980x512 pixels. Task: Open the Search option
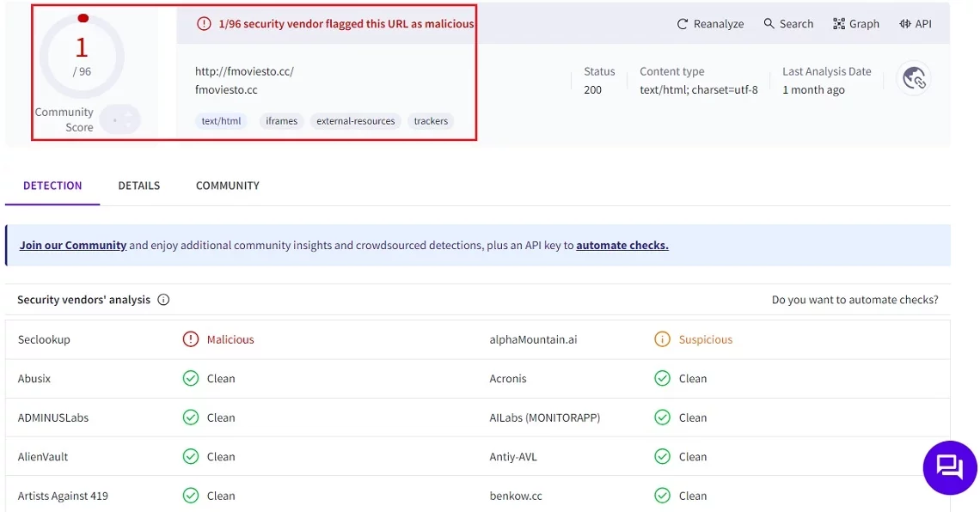(788, 24)
